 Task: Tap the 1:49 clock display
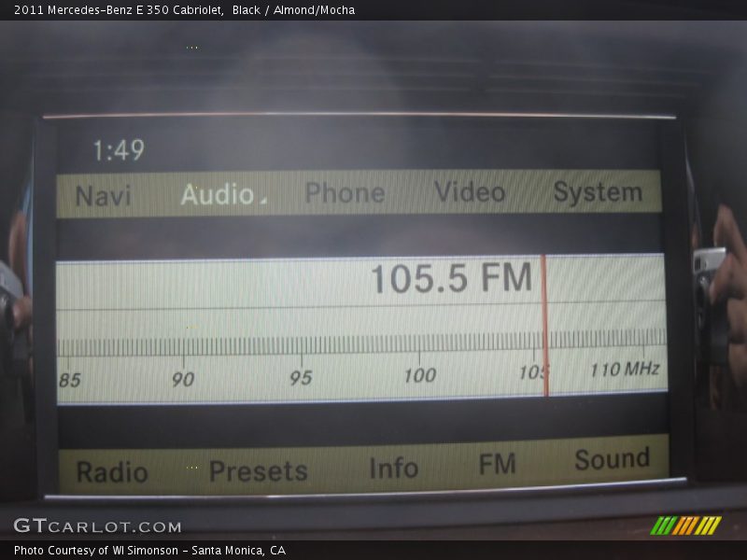point(119,150)
